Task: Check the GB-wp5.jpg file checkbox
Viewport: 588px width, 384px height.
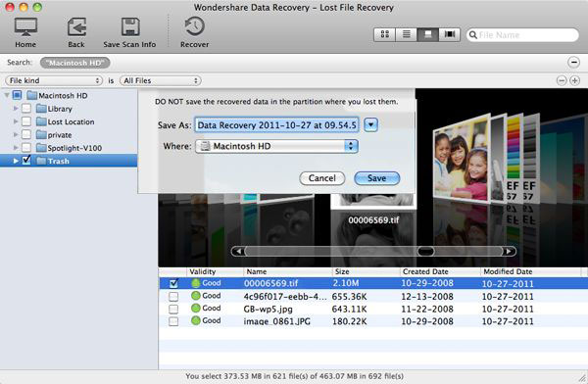Action: pos(173,309)
